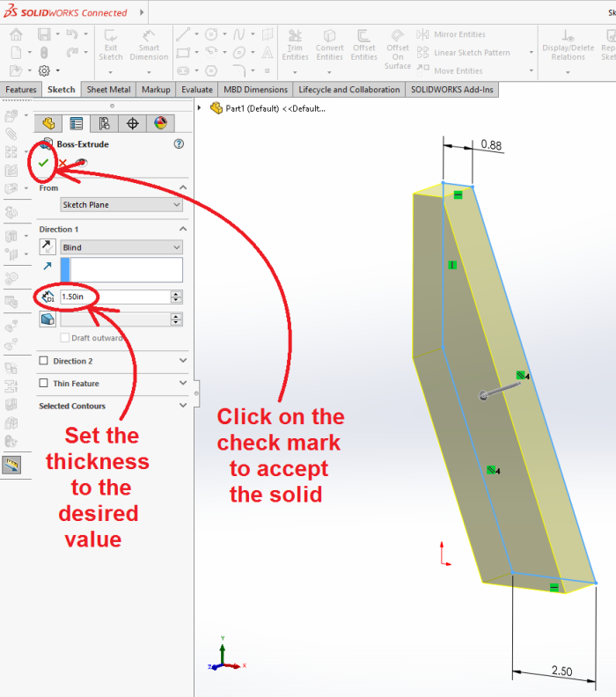Open the Blind end condition dropdown
616x697 pixels.
pyautogui.click(x=121, y=247)
